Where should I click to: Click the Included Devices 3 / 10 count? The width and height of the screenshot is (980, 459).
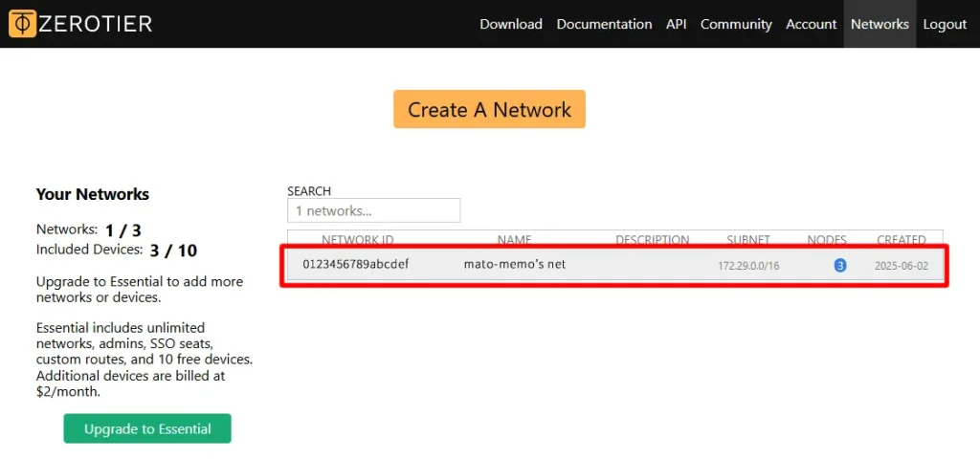point(173,251)
